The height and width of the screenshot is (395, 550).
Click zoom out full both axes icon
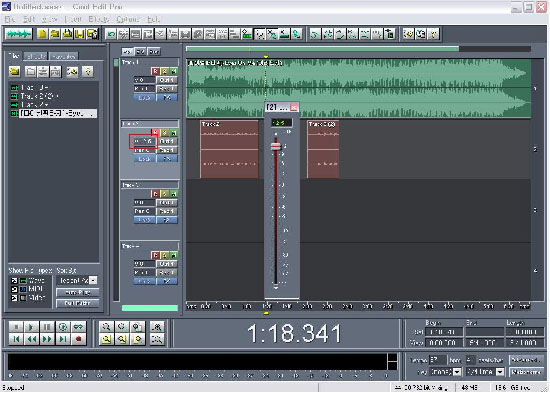point(137,327)
